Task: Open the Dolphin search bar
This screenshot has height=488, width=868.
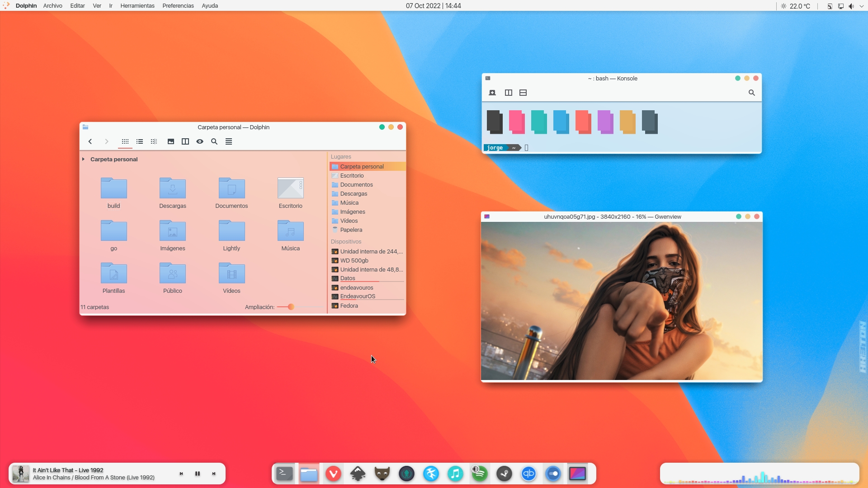Action: tap(214, 141)
